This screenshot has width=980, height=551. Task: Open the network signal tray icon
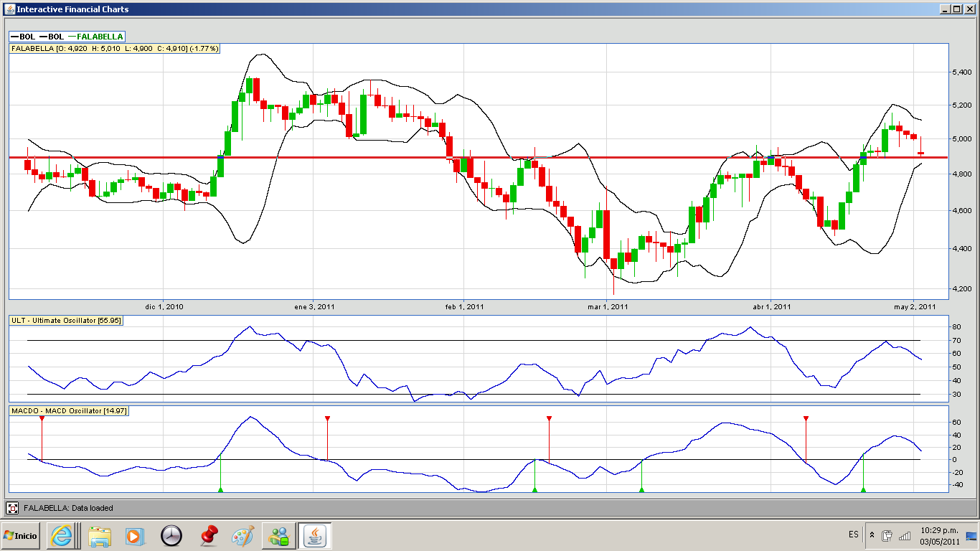click(x=905, y=535)
